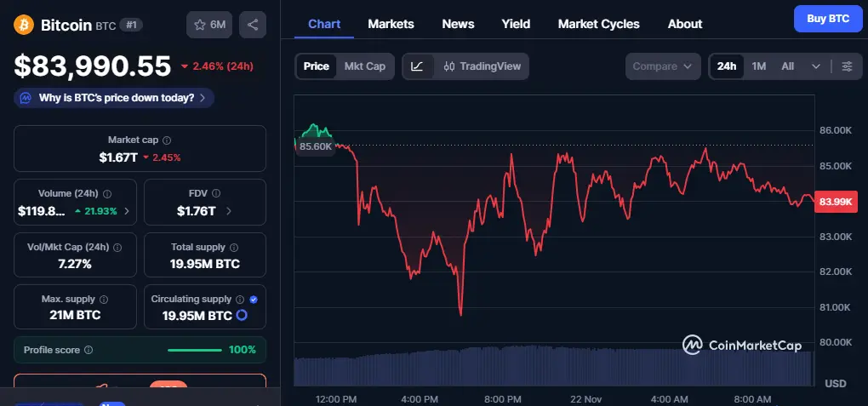Click the $1.76T FDV value
Screen dimensions: 868x406
196,211
